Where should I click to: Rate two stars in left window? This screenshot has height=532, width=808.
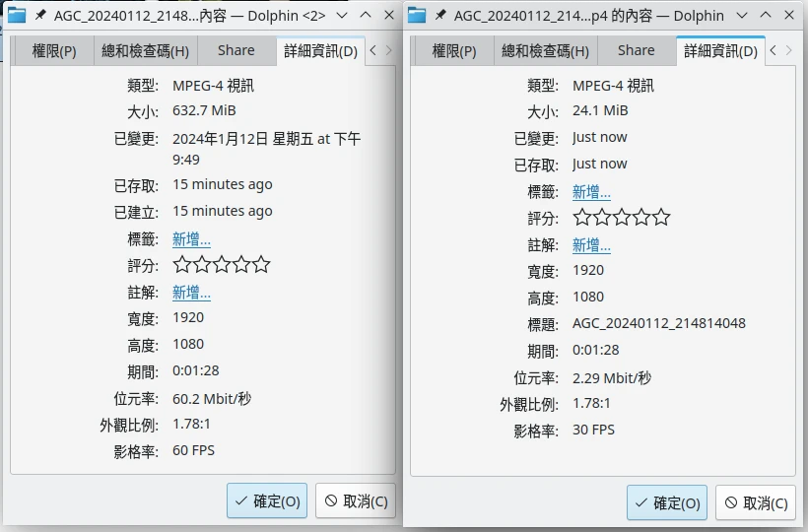(x=202, y=264)
